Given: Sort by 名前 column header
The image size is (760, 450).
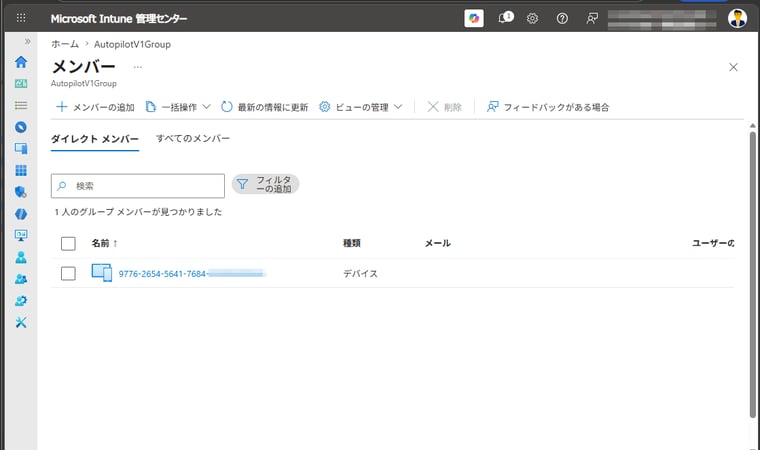Looking at the screenshot, I should click(104, 243).
